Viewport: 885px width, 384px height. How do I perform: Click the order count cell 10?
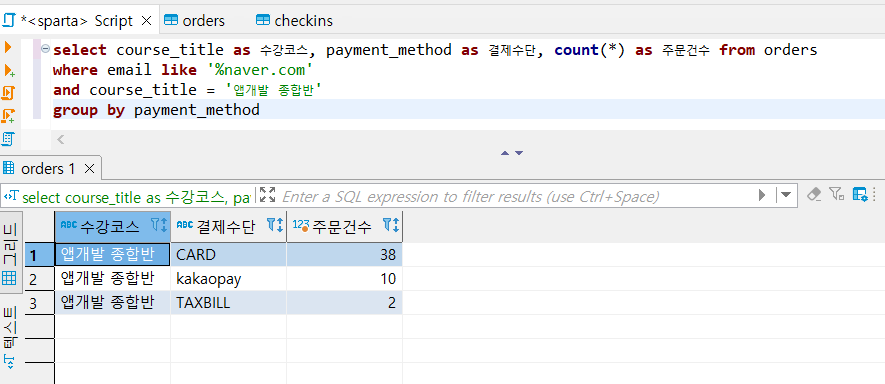click(x=344, y=279)
